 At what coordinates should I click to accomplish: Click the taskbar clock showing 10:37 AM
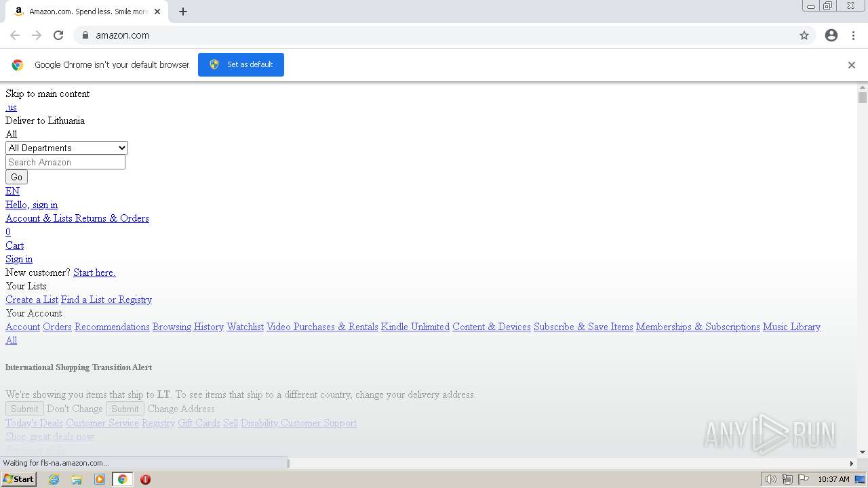coord(833,479)
